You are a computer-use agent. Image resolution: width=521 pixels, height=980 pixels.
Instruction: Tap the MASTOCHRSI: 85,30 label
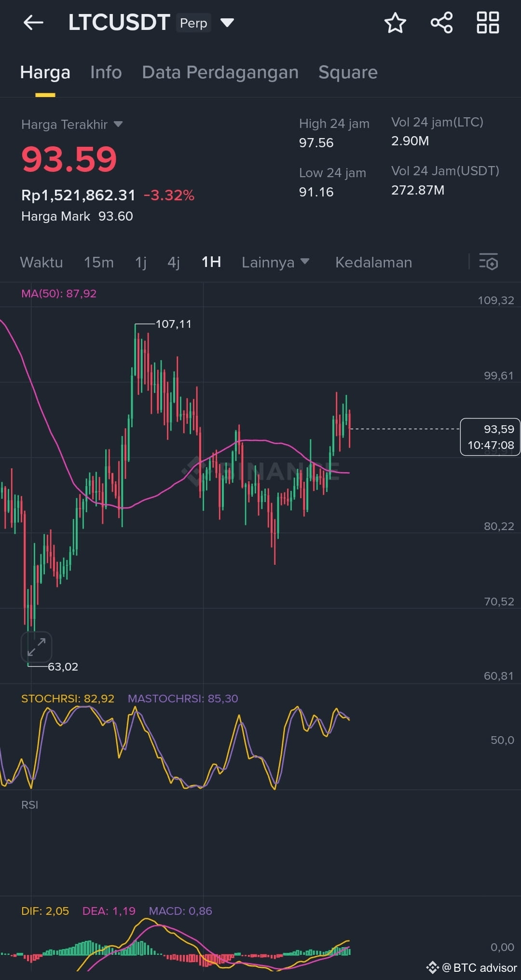pos(183,699)
